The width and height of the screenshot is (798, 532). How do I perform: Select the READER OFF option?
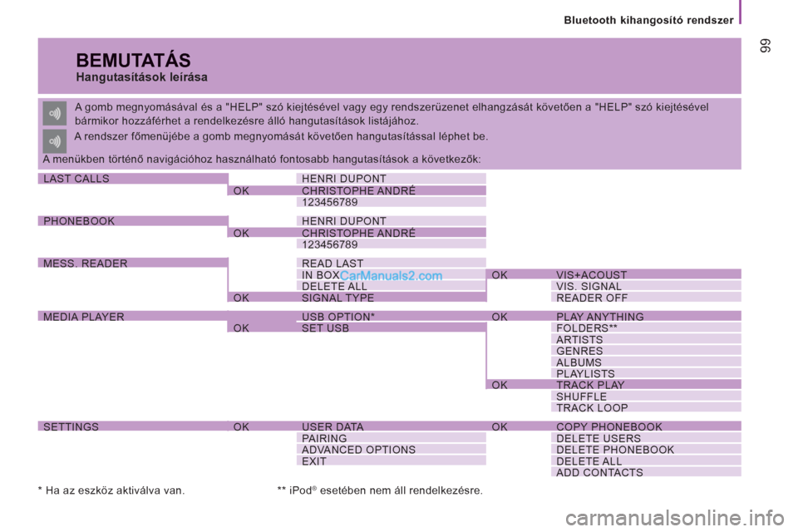(x=646, y=298)
